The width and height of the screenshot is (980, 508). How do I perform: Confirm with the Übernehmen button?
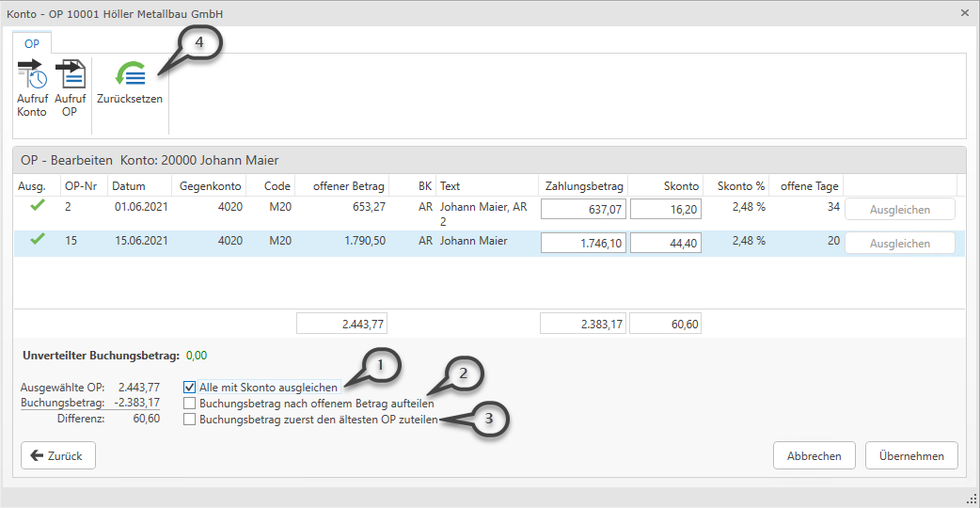pos(910,455)
